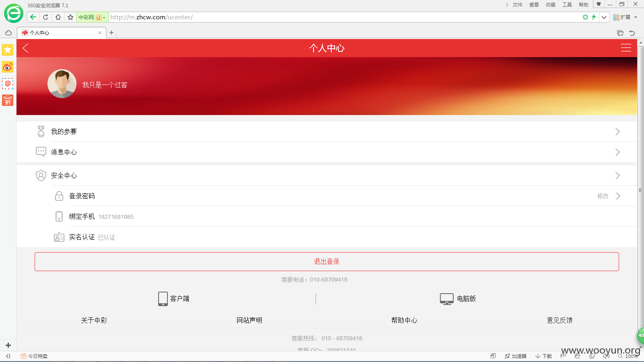Click the bound phone number 18271681985

[116, 217]
